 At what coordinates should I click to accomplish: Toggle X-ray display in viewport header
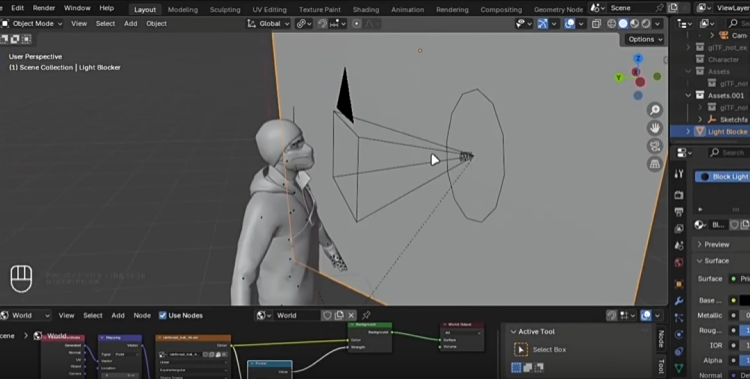(x=596, y=23)
